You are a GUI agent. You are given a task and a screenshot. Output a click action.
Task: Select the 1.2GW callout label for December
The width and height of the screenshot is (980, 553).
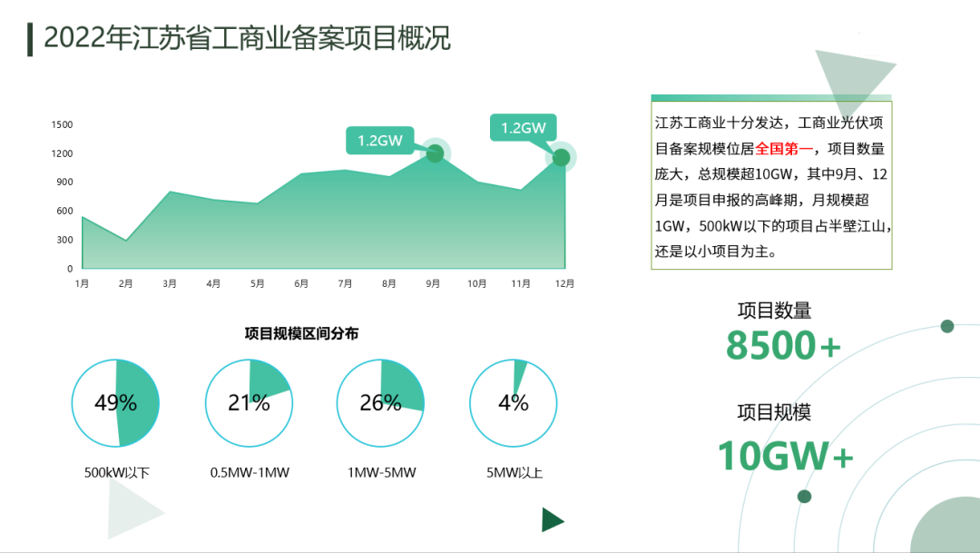click(x=523, y=128)
